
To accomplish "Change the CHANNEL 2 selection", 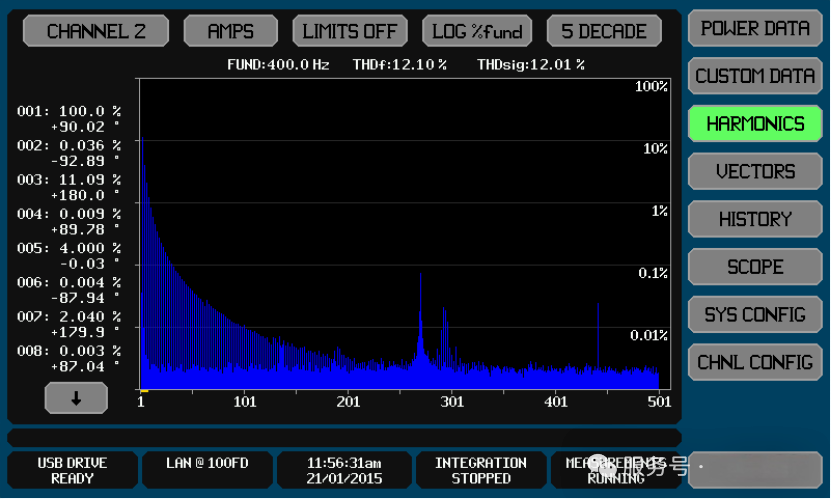I will tap(96, 31).
